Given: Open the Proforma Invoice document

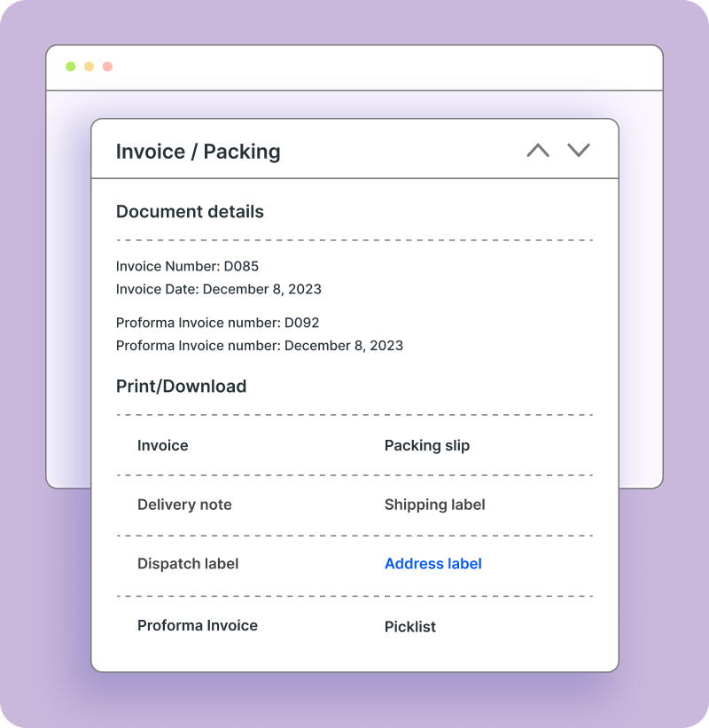Looking at the screenshot, I should tap(197, 626).
